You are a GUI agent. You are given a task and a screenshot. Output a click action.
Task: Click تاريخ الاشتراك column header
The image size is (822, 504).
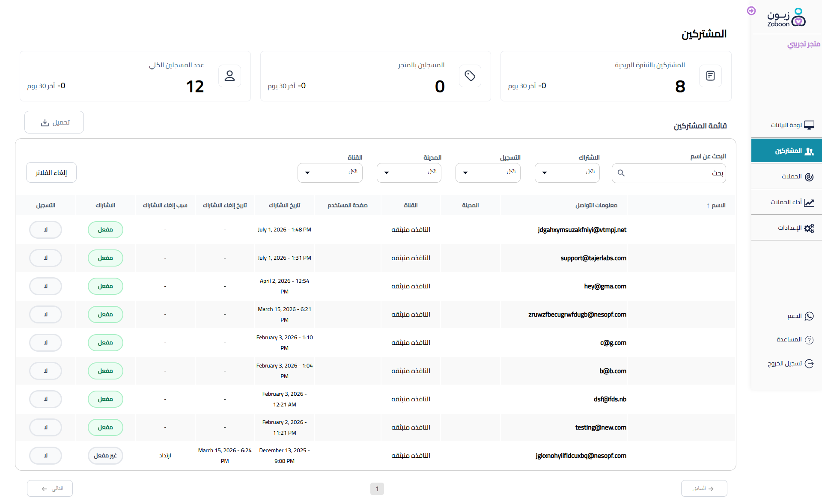pos(284,205)
